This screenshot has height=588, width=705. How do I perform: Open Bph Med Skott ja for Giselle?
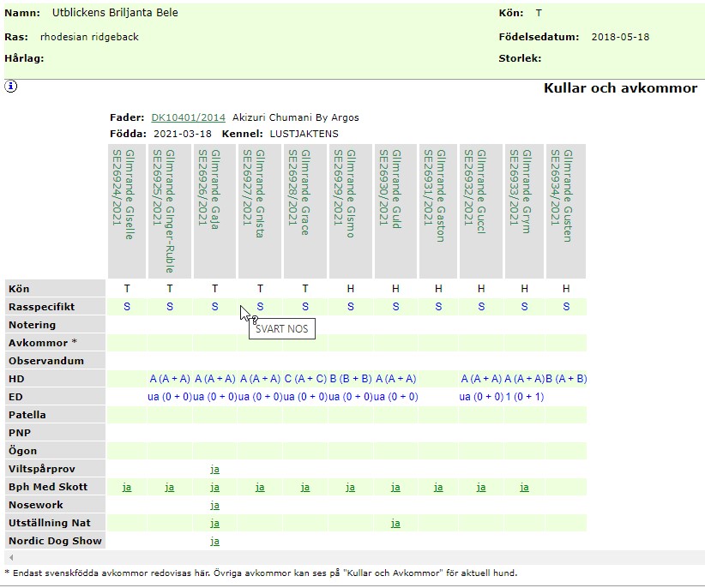[127, 488]
